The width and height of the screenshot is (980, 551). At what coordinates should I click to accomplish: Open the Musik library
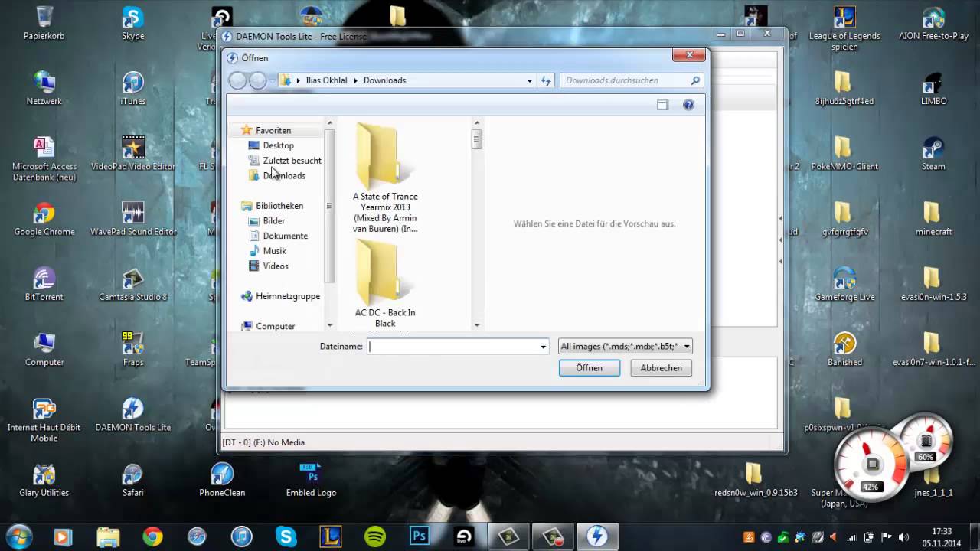268,251
